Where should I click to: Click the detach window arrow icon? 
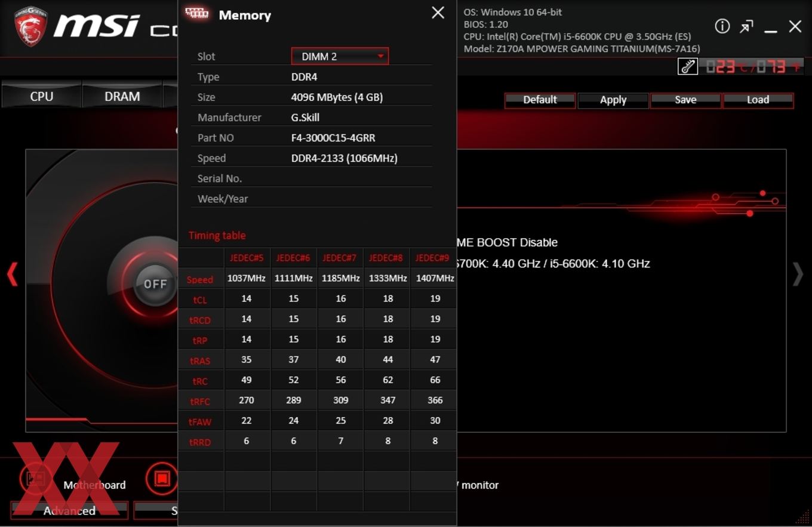[x=746, y=27]
